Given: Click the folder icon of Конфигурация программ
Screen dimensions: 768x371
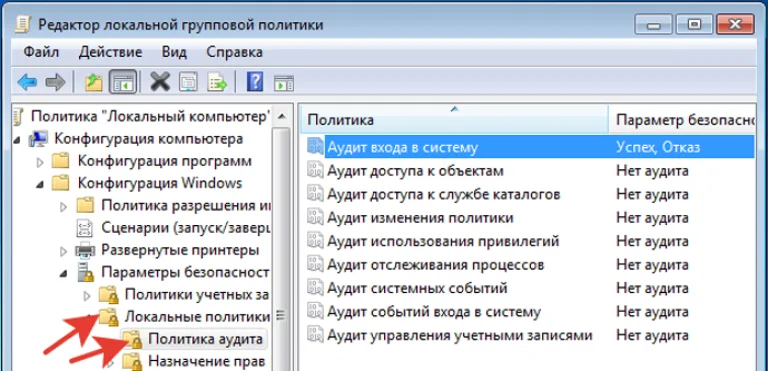Looking at the screenshot, I should pos(61,161).
